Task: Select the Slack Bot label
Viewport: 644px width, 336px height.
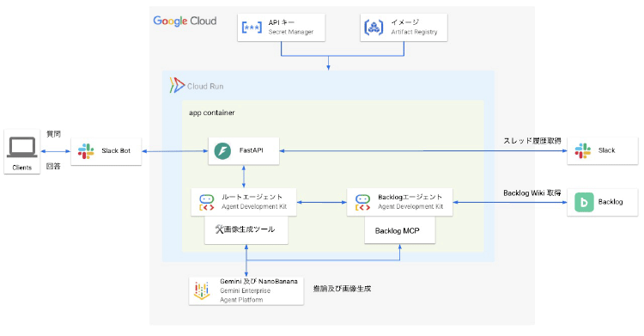Action: pos(116,151)
